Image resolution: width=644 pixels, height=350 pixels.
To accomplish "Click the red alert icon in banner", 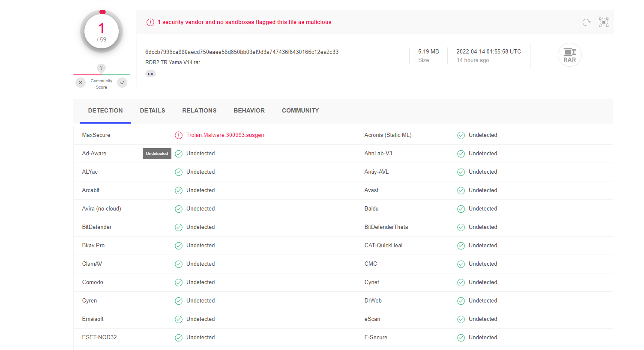I will coord(150,22).
